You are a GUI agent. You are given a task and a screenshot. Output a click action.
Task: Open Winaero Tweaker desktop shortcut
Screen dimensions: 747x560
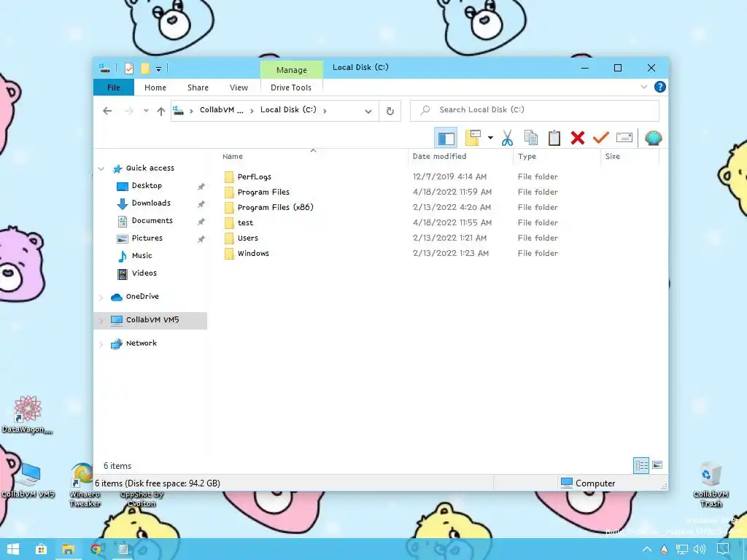[85, 485]
